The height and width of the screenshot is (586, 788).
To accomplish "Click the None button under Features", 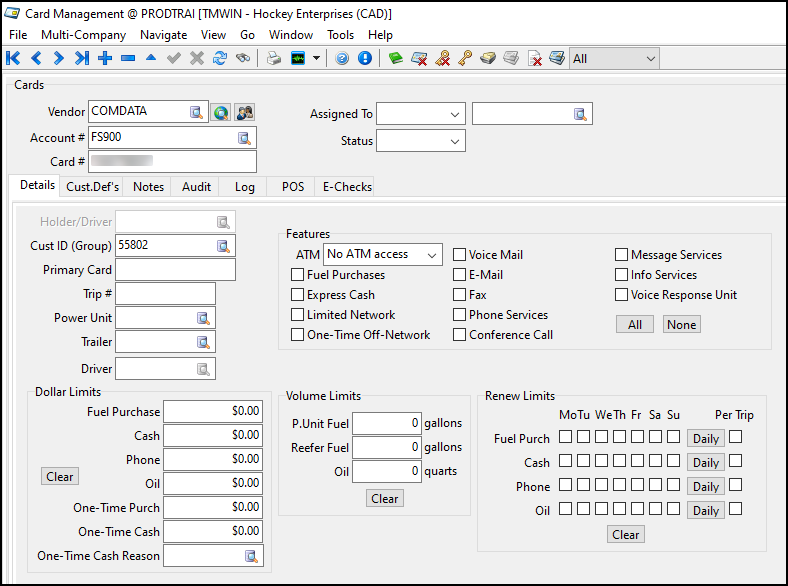I will pos(681,325).
